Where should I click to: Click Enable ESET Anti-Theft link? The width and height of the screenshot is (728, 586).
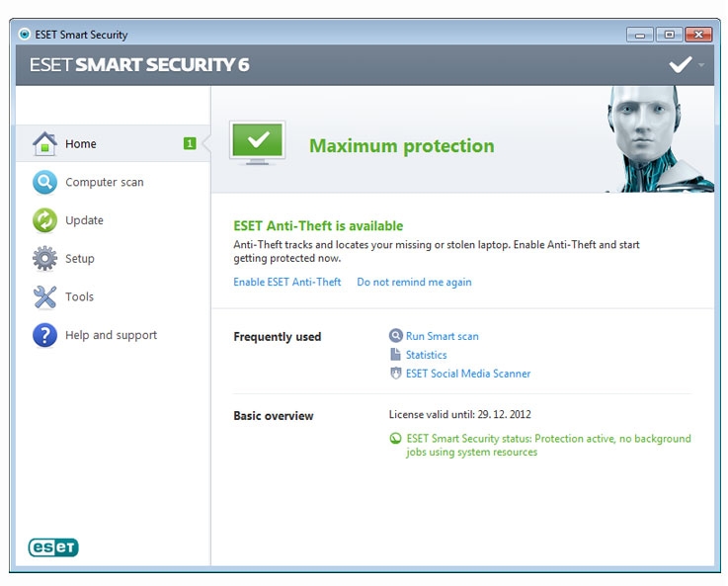tap(286, 282)
